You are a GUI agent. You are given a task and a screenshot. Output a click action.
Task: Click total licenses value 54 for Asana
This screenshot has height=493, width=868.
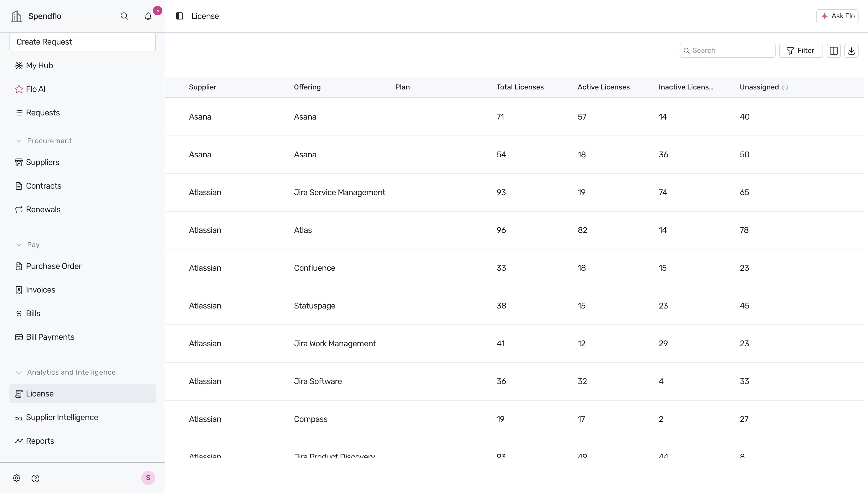click(x=501, y=155)
